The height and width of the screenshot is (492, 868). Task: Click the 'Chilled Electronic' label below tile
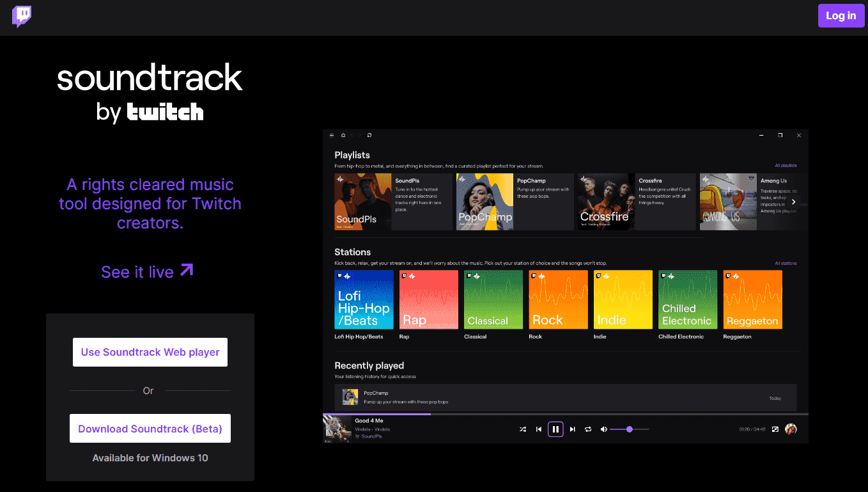[x=681, y=337]
